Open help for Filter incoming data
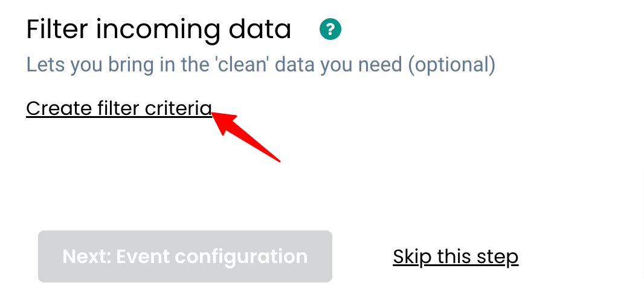Viewport: 644px width, 300px height. 331,29
